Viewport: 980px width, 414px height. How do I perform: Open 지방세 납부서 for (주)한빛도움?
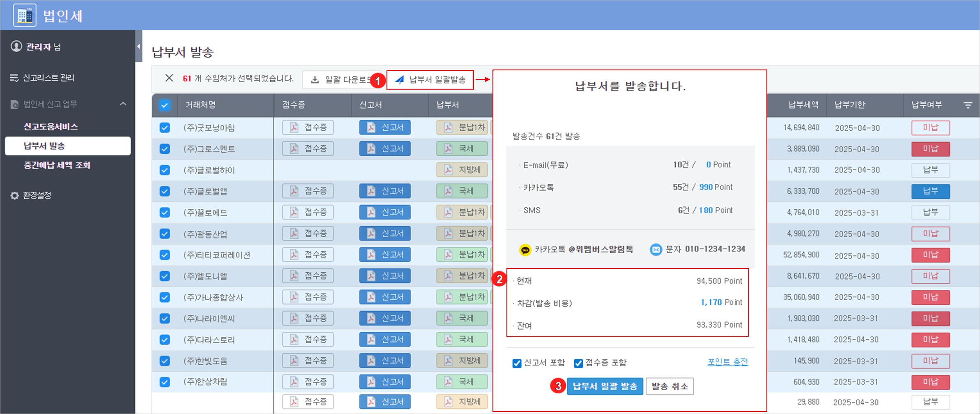coord(462,361)
